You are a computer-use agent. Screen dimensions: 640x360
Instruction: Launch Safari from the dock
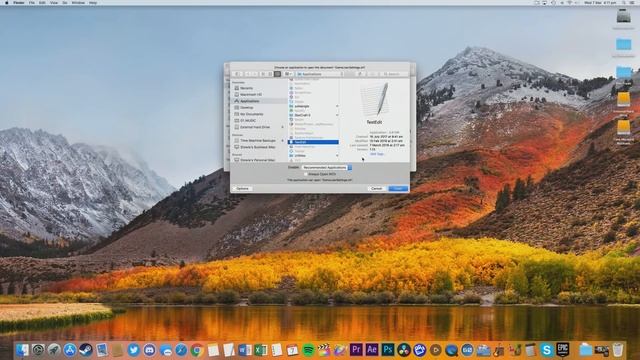181,350
